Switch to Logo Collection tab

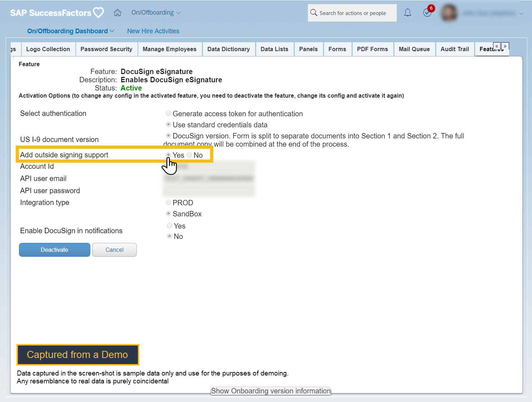coord(48,49)
